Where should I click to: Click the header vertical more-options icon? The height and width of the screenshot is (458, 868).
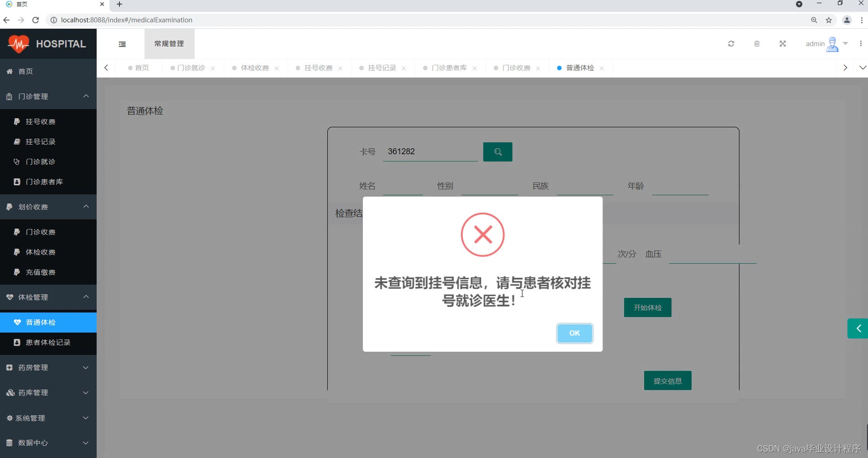(x=861, y=44)
